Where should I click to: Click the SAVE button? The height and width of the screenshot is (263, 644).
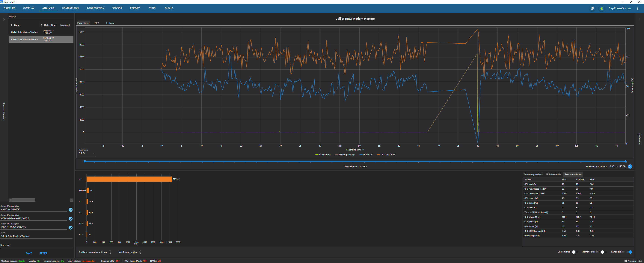[x=29, y=253]
